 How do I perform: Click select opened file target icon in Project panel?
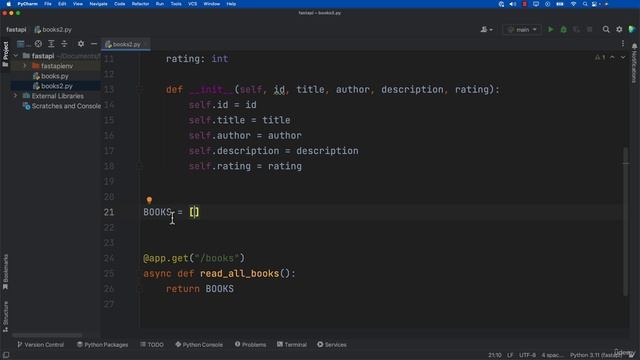point(38,44)
